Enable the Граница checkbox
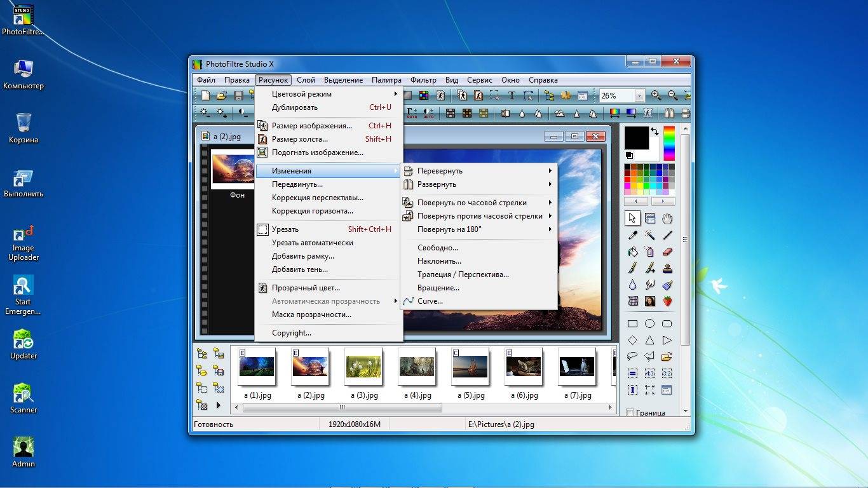This screenshot has width=868, height=488. coord(630,413)
